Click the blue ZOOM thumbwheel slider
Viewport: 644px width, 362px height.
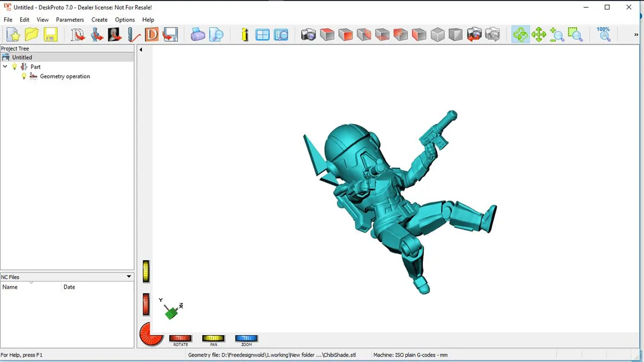coord(246,339)
